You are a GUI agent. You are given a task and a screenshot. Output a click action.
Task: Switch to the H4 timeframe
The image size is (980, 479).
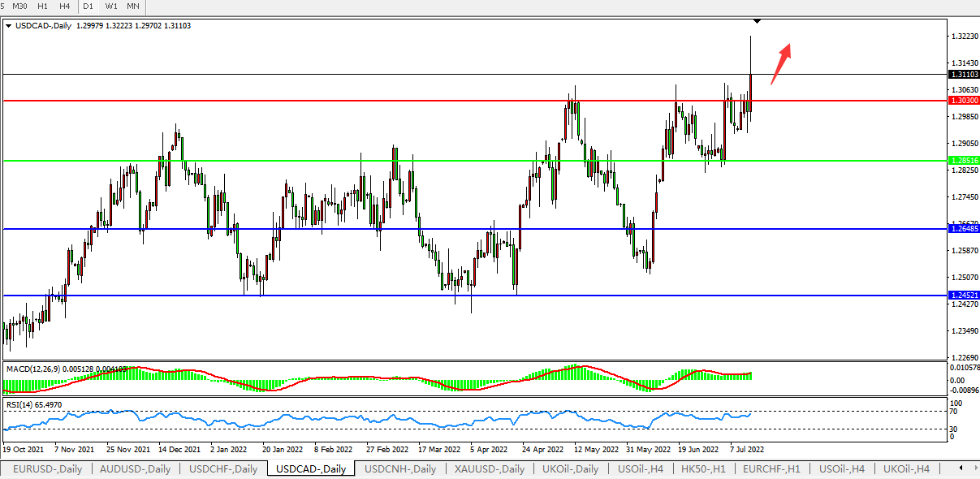[65, 6]
